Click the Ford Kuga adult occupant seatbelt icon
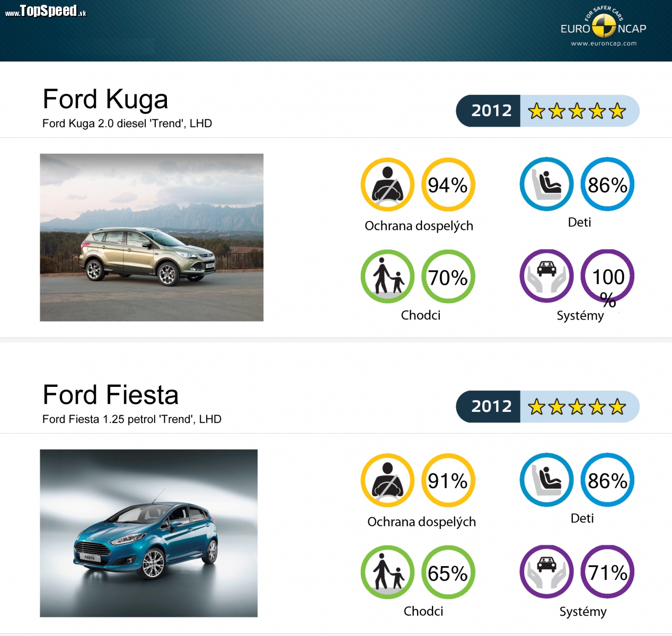The height and width of the screenshot is (636, 672). [387, 184]
